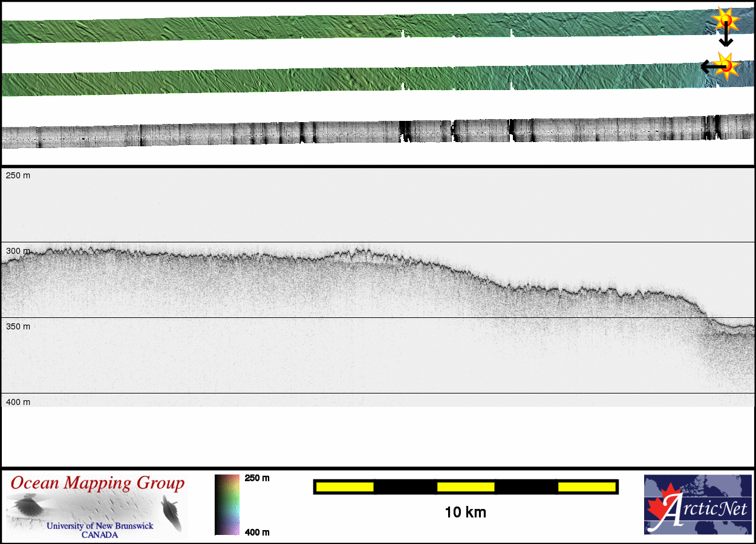This screenshot has width=756, height=544.
Task: Open the ArcticNet logo
Action: (x=698, y=504)
